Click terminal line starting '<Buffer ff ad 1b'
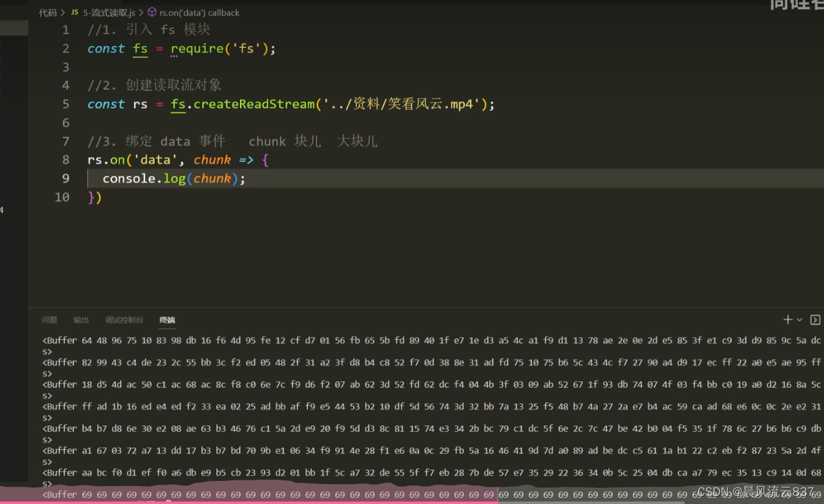Screen dimensions: 824x504 (x=432, y=406)
